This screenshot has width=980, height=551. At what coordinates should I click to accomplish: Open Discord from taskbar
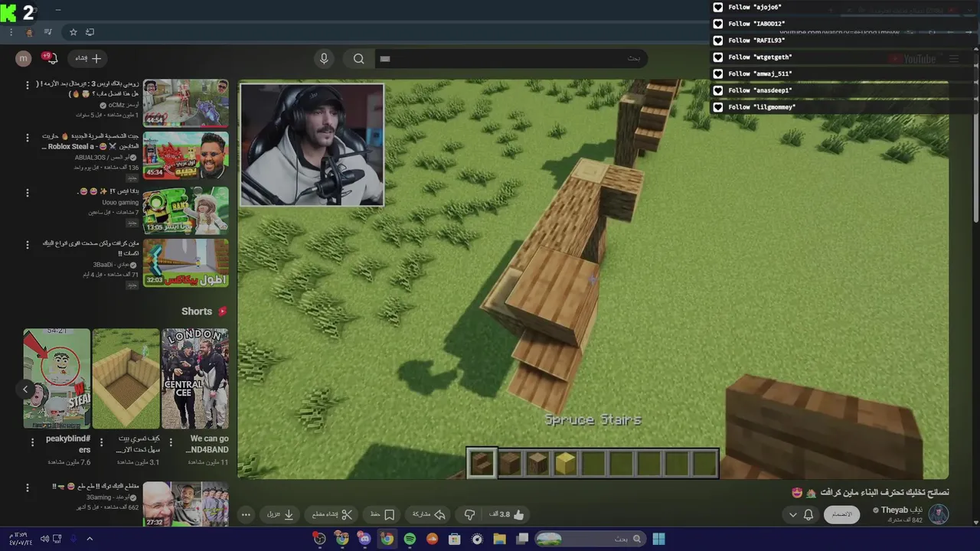point(364,539)
